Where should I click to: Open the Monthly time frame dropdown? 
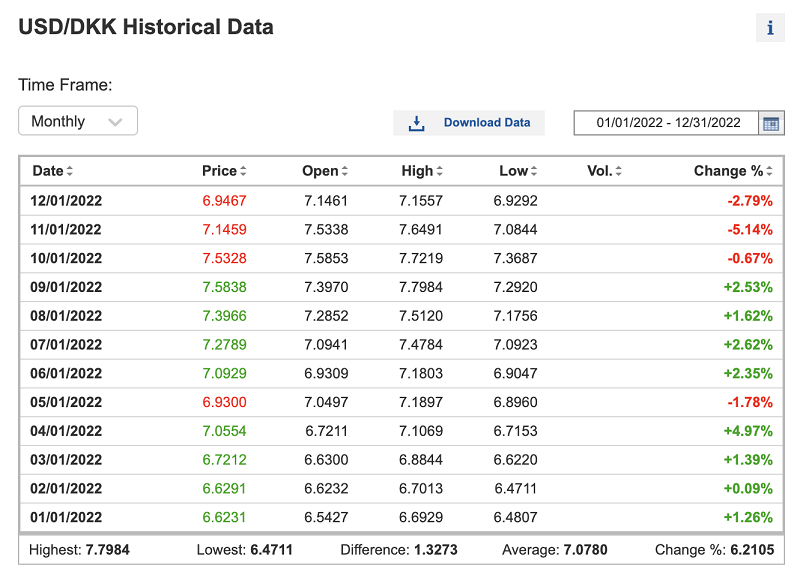77,121
